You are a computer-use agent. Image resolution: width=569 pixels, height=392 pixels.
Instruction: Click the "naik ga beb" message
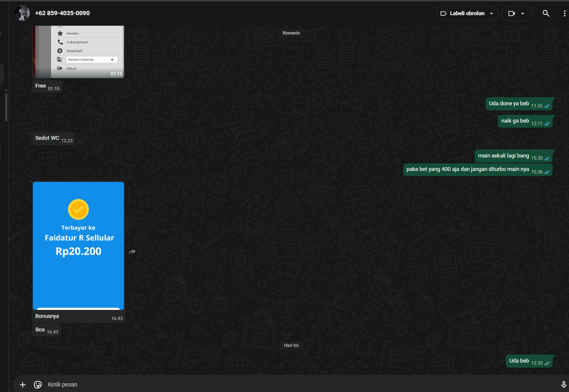click(x=525, y=121)
